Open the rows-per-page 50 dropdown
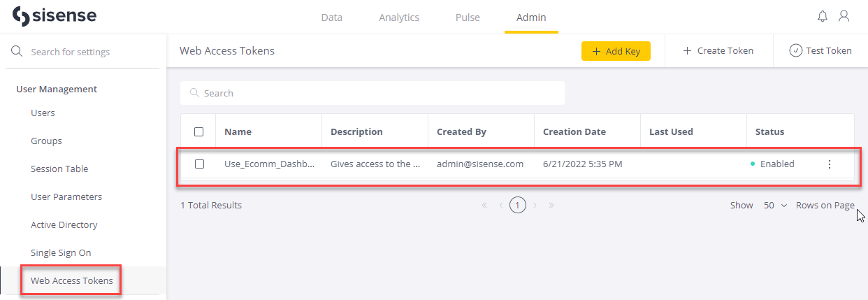Image resolution: width=868 pixels, height=300 pixels. point(775,206)
